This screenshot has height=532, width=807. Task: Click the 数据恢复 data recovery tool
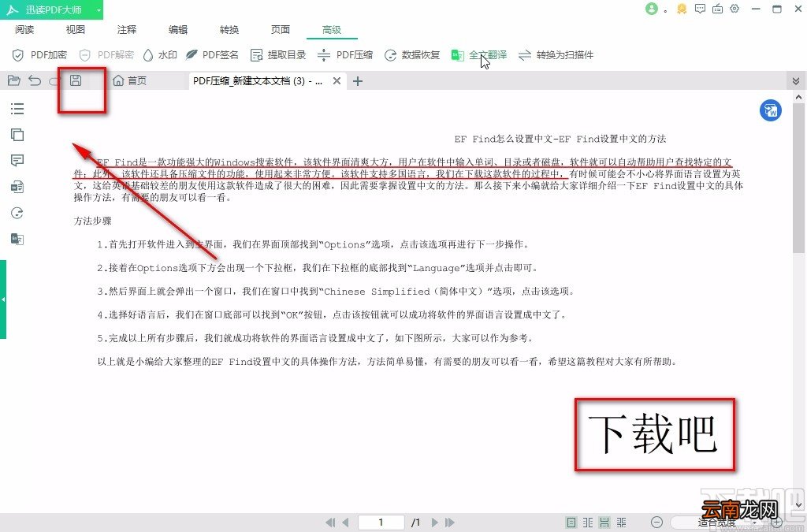pyautogui.click(x=412, y=54)
